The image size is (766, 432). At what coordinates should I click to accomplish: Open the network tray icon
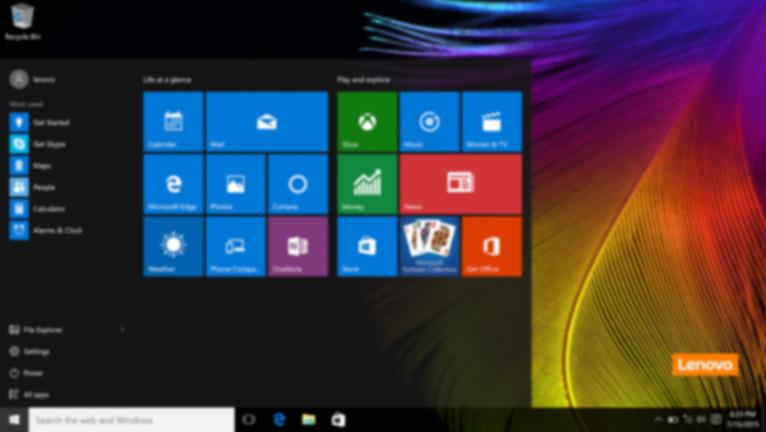tap(688, 419)
